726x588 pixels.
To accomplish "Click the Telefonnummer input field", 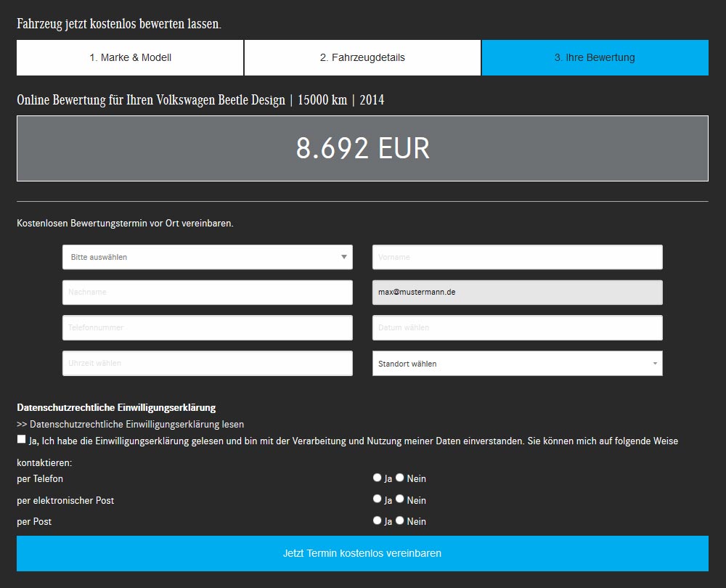I will click(x=208, y=328).
